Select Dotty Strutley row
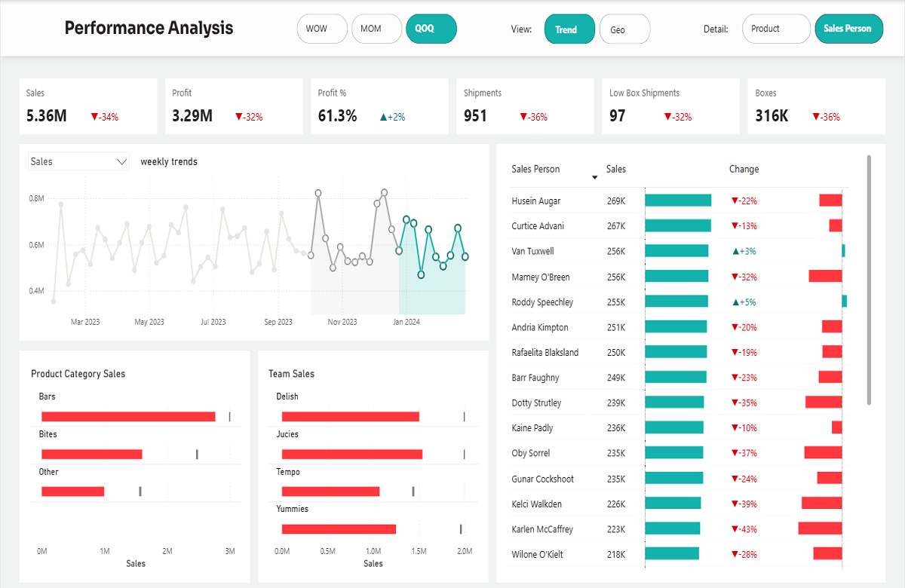Screen dimensions: 905x588 coord(679,403)
